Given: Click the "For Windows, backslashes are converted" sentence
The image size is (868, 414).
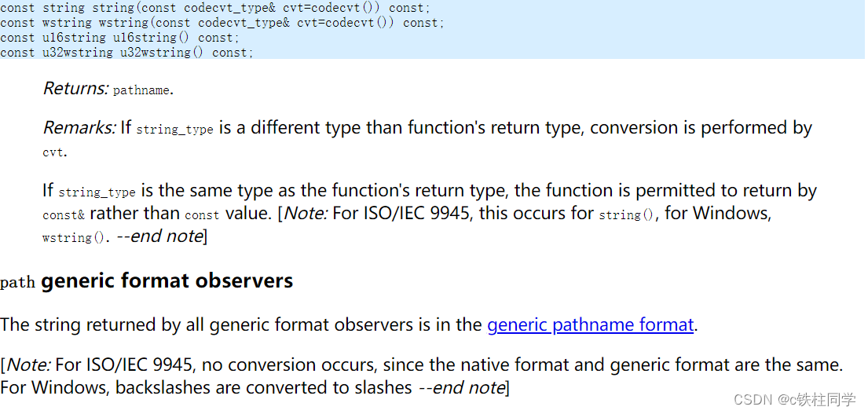Looking at the screenshot, I should point(206,387).
